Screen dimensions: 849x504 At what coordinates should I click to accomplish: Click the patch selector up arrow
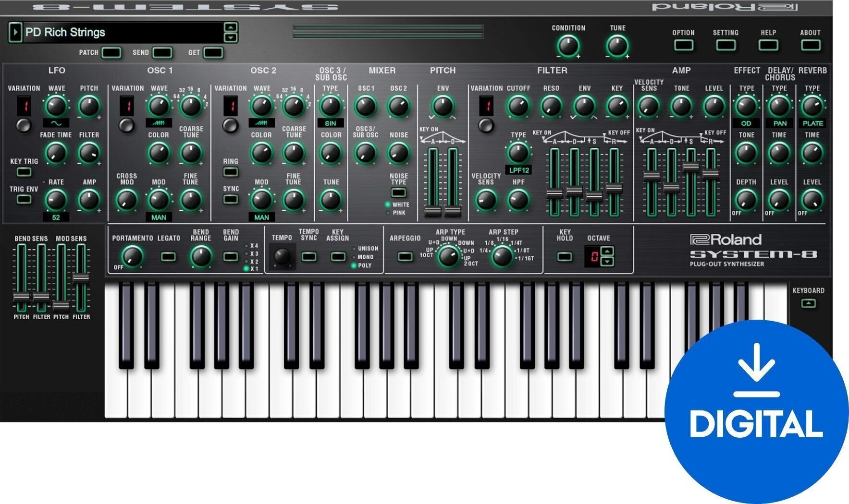coord(231,28)
